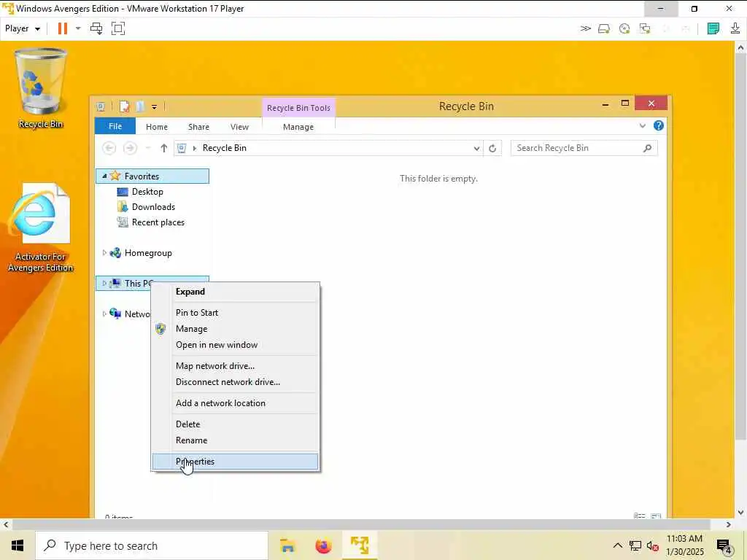
Task: Click the network adapter device icon
Action: click(x=645, y=28)
